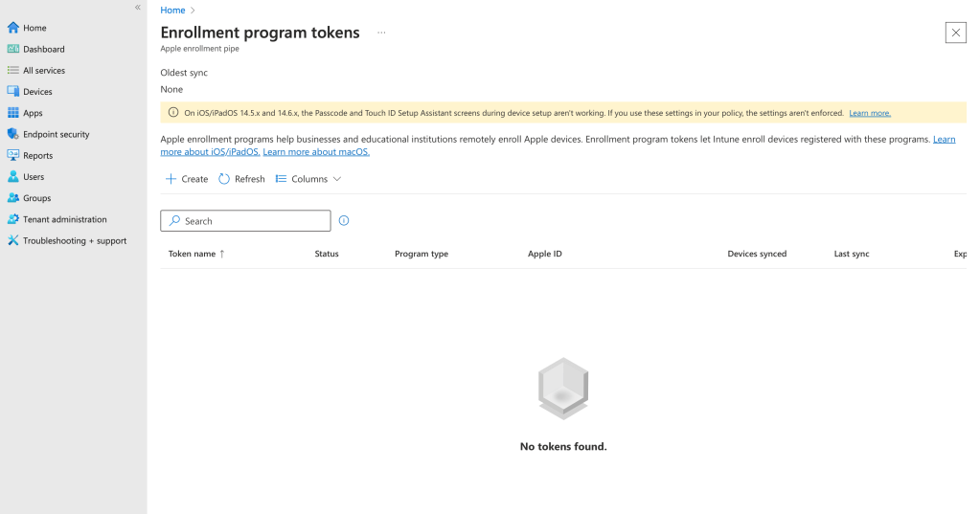Select the Apps grid icon

(13, 113)
